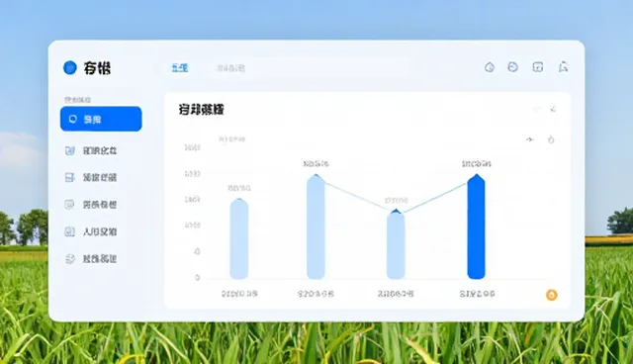
Task: Select the dark blue bar in the chart
Action: (477, 227)
